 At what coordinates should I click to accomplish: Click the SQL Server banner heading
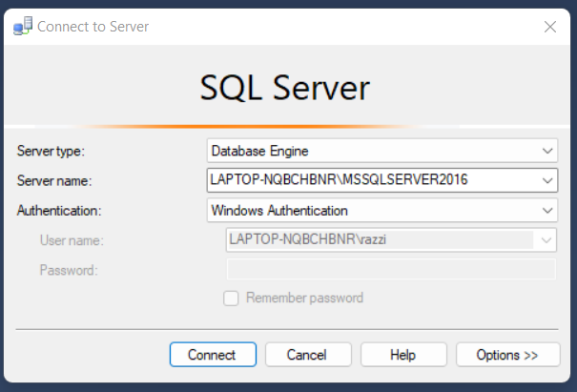point(285,88)
